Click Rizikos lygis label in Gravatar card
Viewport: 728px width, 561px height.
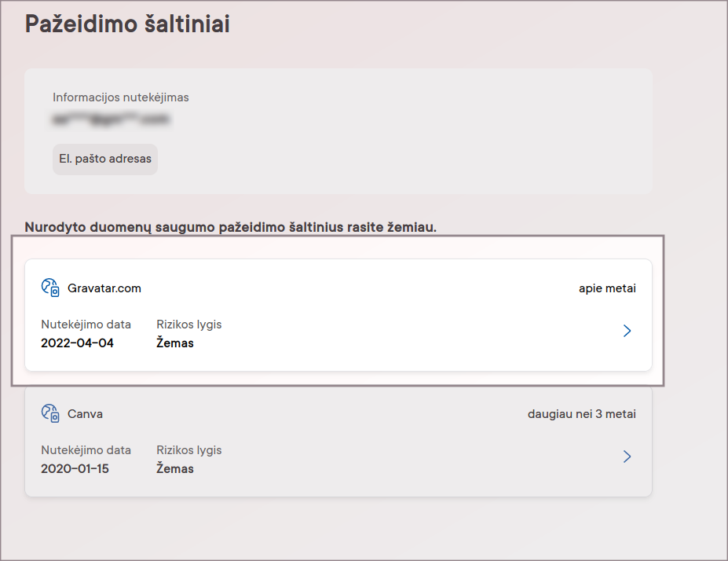189,324
